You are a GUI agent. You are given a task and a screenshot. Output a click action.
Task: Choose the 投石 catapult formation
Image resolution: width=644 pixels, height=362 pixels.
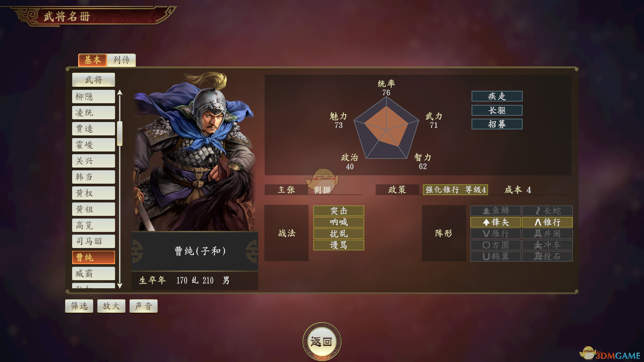(x=547, y=256)
